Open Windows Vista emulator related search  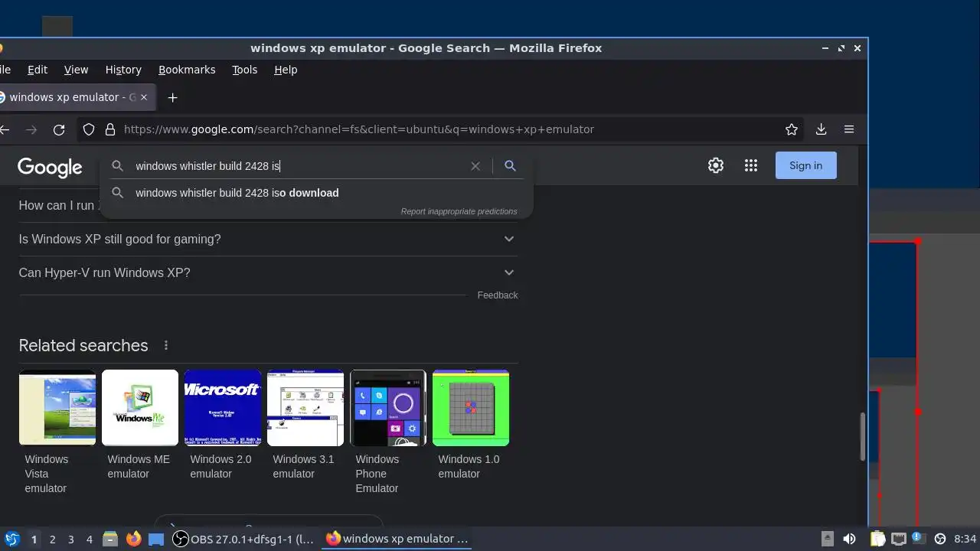tap(57, 432)
